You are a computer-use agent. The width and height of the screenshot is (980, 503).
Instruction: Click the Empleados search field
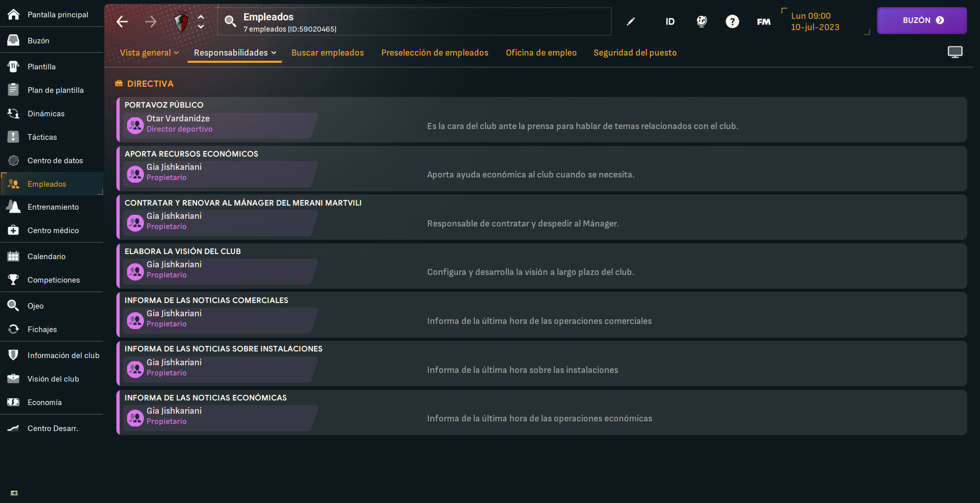[x=414, y=21]
